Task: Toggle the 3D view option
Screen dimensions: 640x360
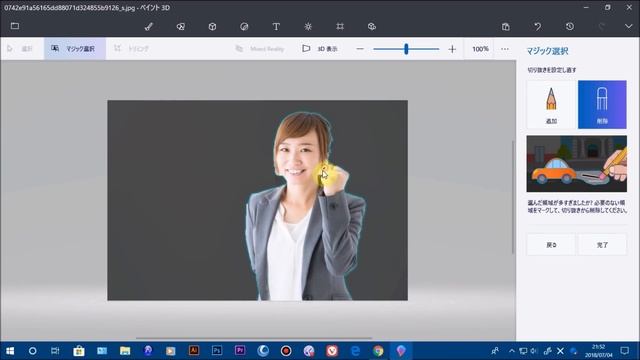Action: point(320,49)
